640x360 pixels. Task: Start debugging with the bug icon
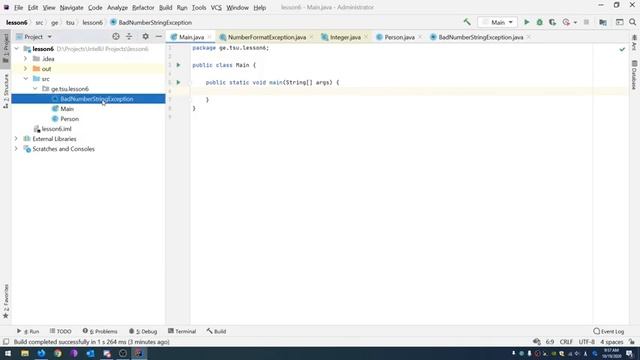coord(540,22)
